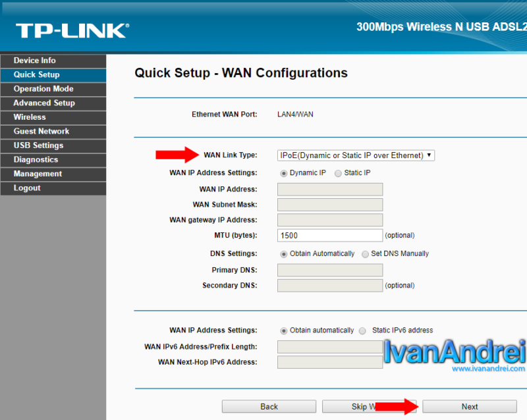Click the TP-LINK logo
527x420 pixels.
click(x=72, y=30)
